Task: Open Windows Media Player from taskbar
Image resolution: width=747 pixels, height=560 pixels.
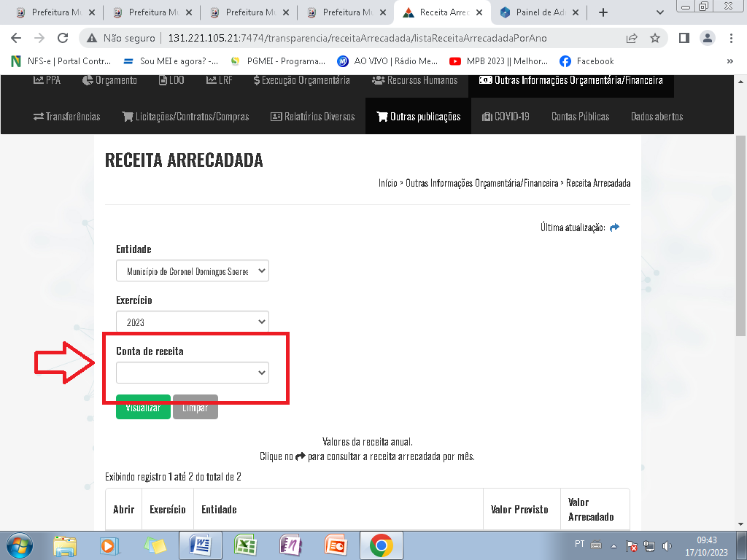Action: 109,545
